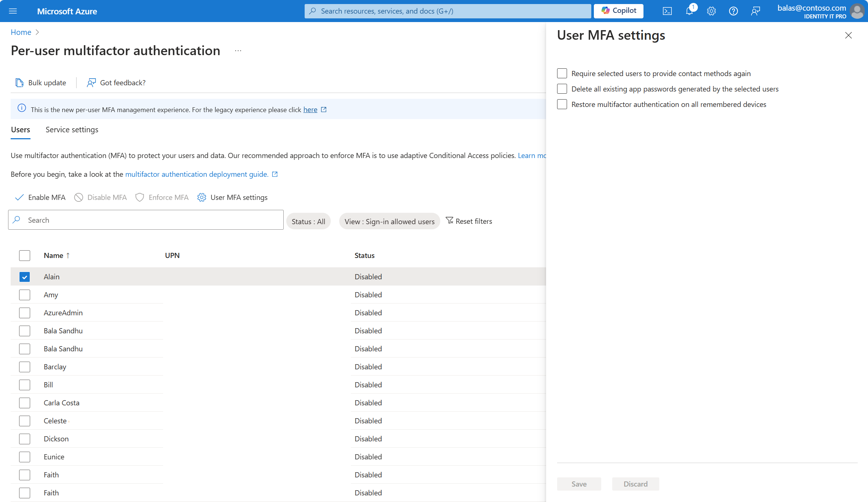Click the Reset filters button

click(470, 220)
